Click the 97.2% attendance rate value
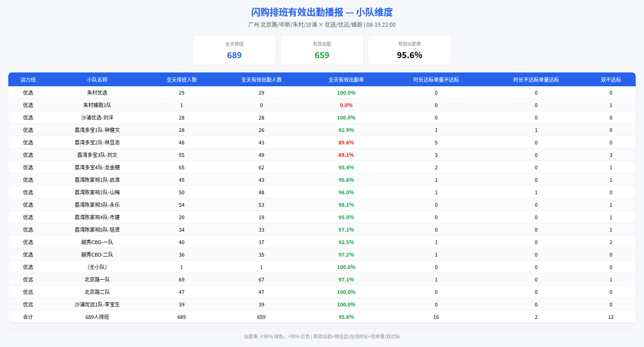 [346, 255]
